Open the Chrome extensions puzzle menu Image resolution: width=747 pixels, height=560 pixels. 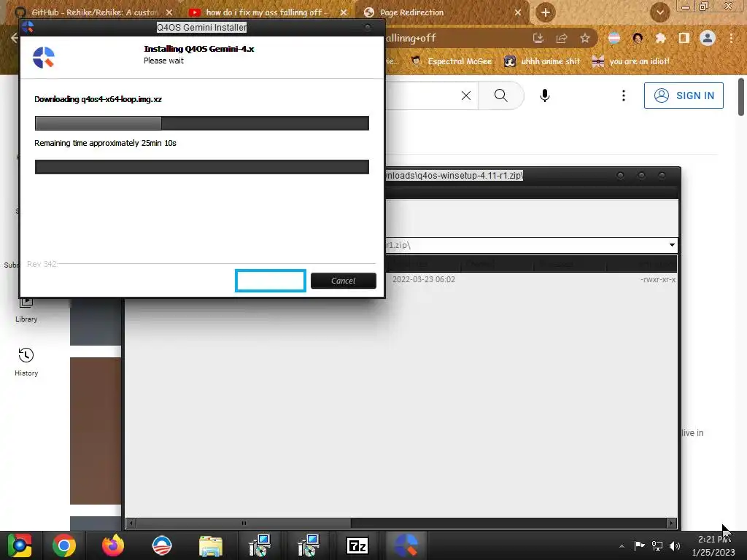661,38
